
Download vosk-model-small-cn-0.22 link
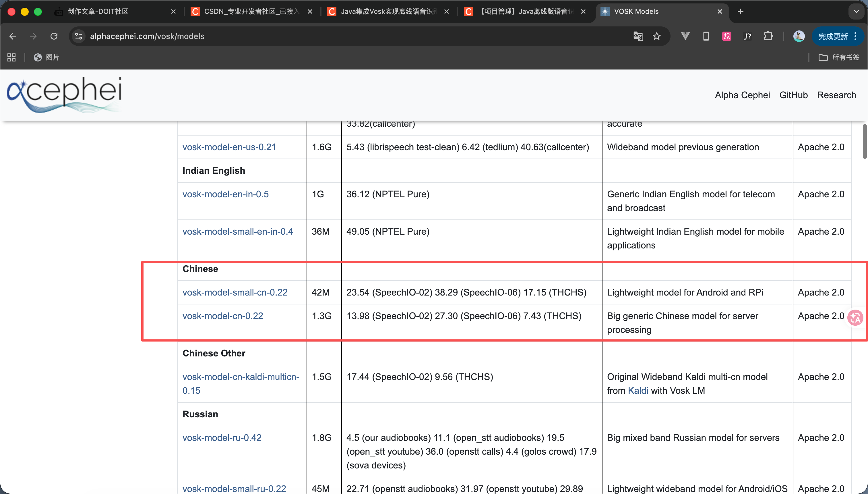click(235, 292)
